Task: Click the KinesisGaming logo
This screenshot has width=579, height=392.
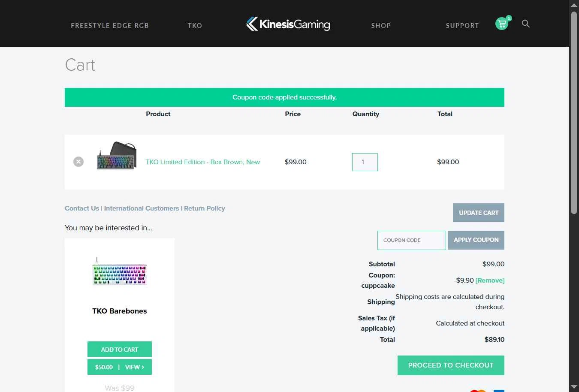Action: tap(288, 24)
